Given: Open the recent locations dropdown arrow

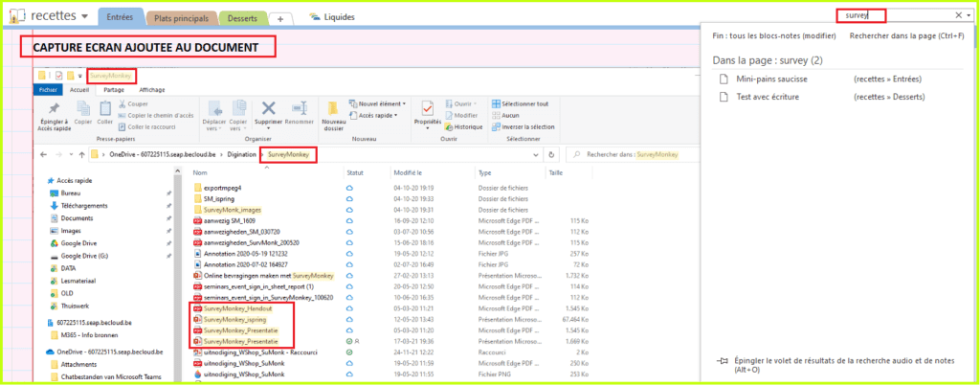Looking at the screenshot, I should coord(69,154).
